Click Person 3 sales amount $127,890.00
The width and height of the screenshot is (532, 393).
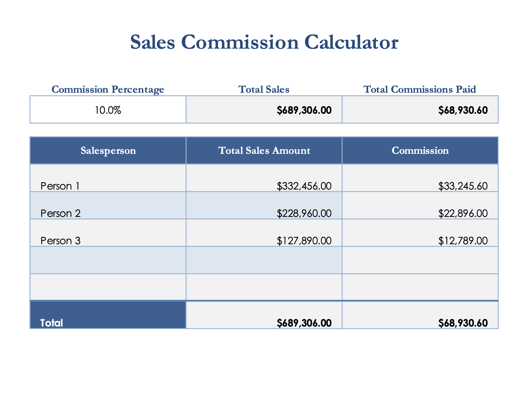tap(304, 241)
